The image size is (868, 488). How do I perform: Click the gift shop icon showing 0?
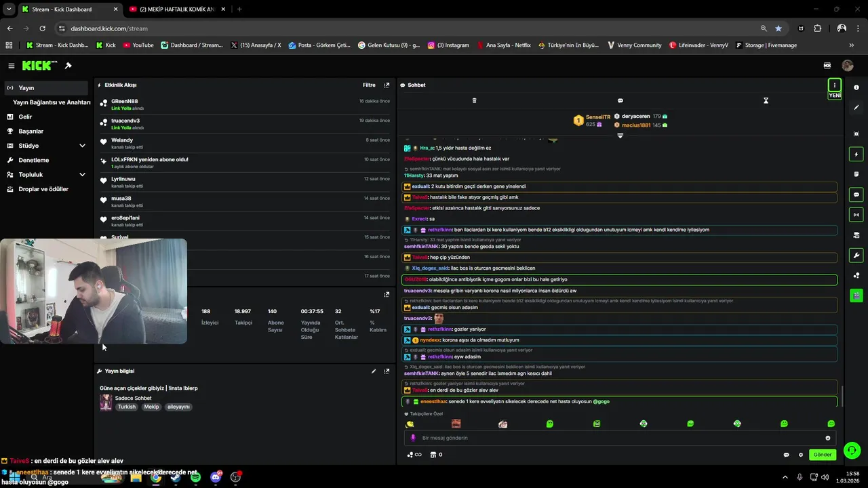coord(436,455)
